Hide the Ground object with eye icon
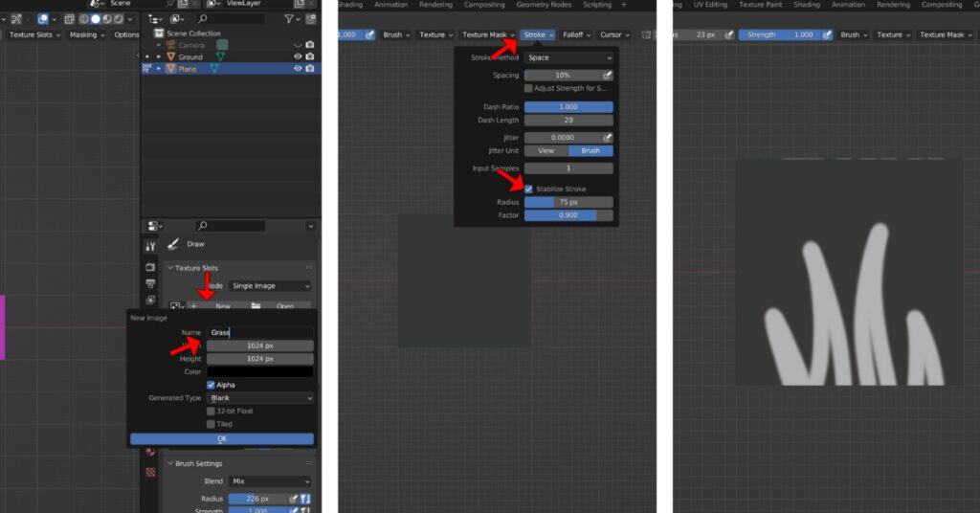 (298, 56)
